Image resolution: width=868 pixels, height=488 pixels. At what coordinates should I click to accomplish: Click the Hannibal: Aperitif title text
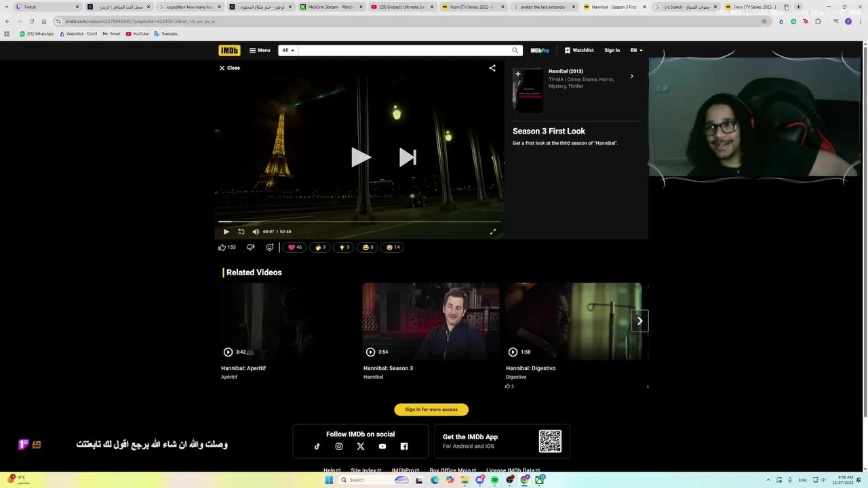pos(243,368)
